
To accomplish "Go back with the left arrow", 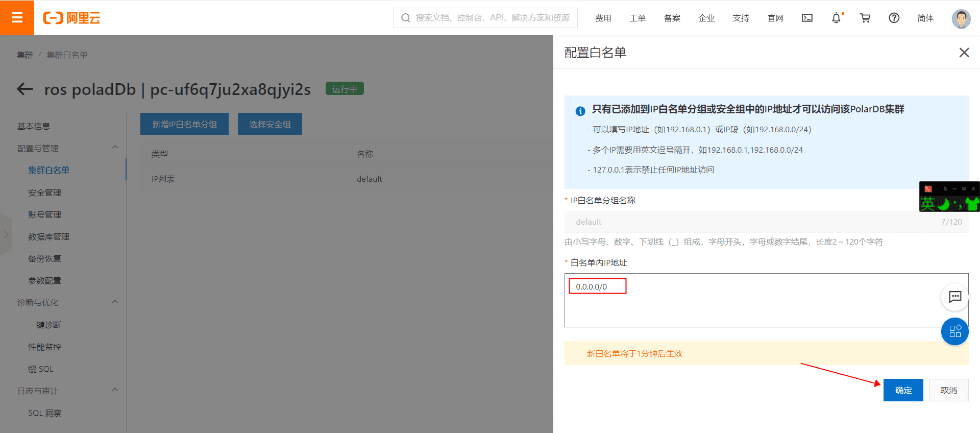I will pos(25,89).
